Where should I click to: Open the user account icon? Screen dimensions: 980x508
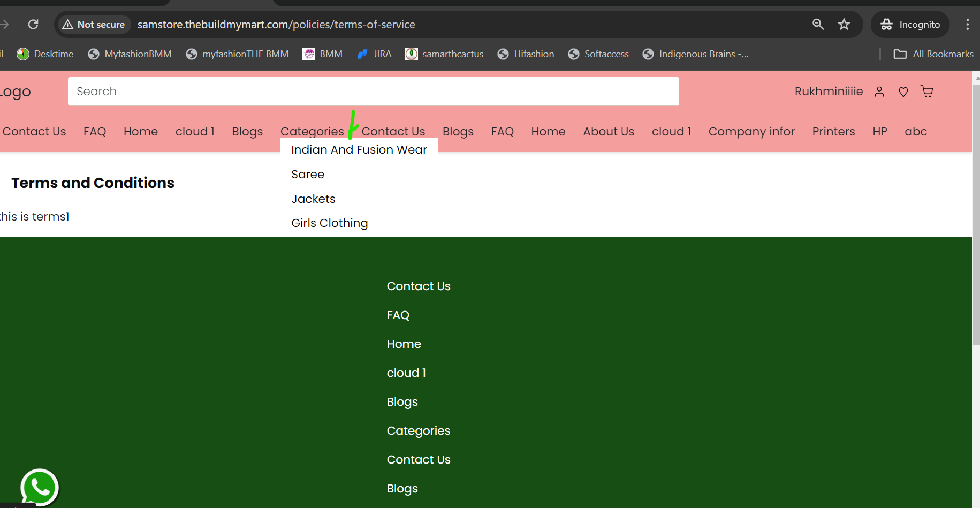pos(879,92)
